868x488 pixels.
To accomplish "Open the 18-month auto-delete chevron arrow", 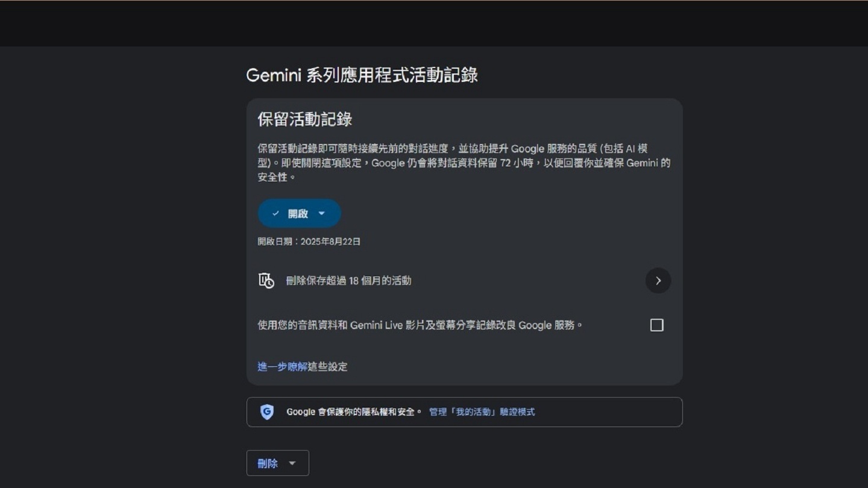I will 658,280.
